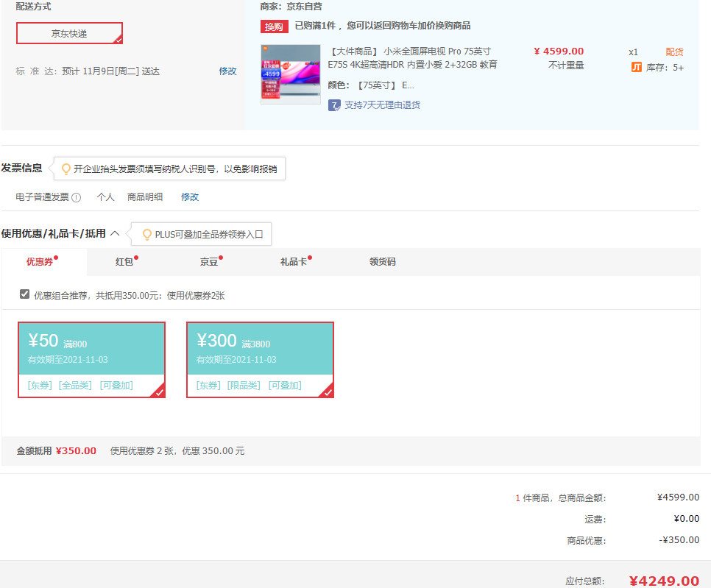This screenshot has height=588, width=711.
Task: Open the Xiaomi TV product thumbnail
Action: tap(290, 74)
